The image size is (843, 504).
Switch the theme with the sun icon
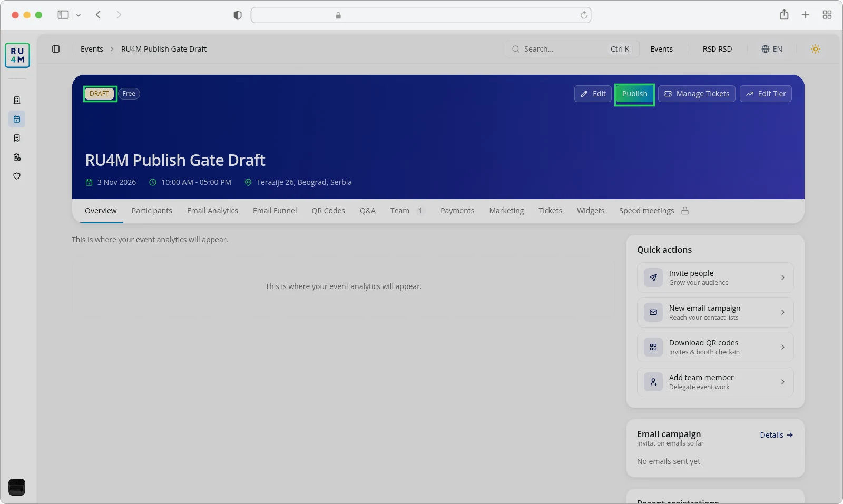816,49
